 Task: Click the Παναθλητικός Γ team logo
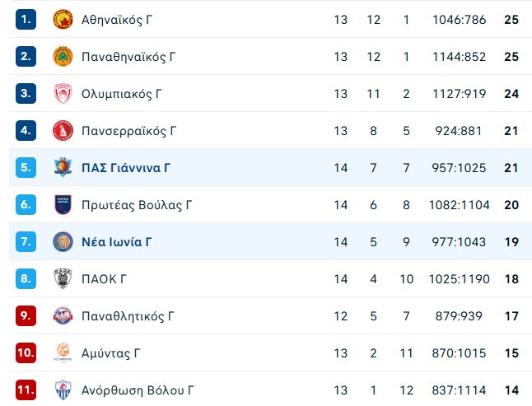[63, 316]
